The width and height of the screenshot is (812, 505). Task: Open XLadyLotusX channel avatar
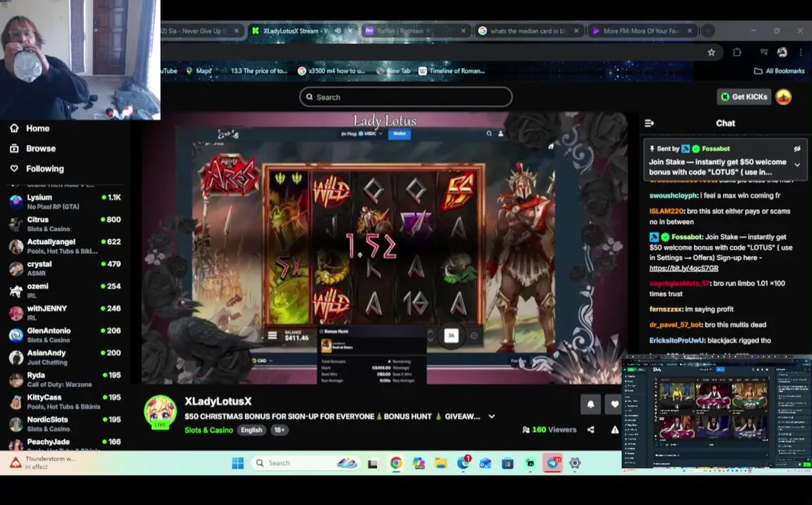click(x=160, y=412)
